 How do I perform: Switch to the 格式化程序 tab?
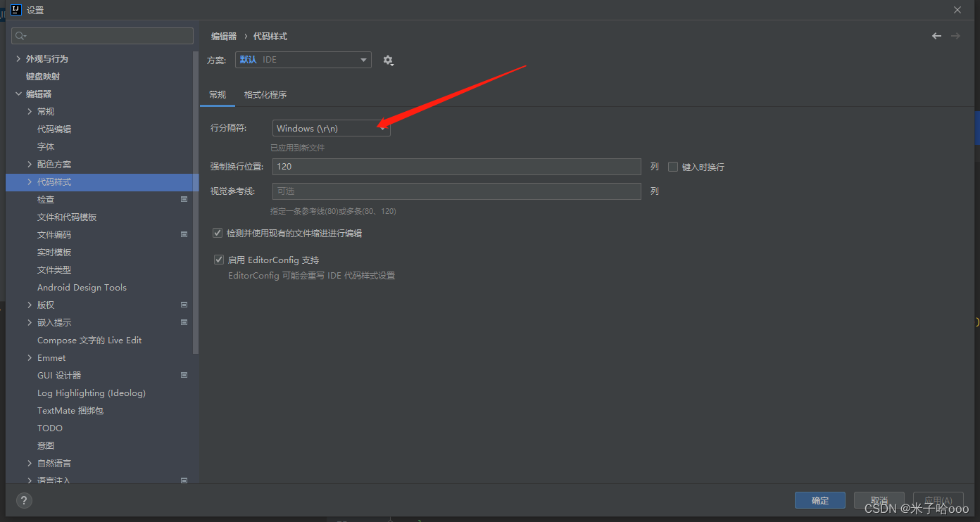(x=265, y=94)
